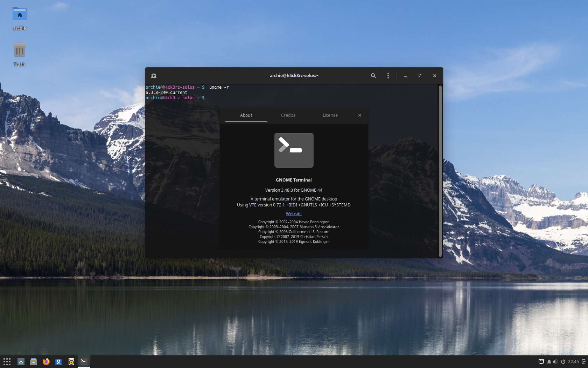Open the Website link
This screenshot has height=368, width=588.
pos(294,213)
